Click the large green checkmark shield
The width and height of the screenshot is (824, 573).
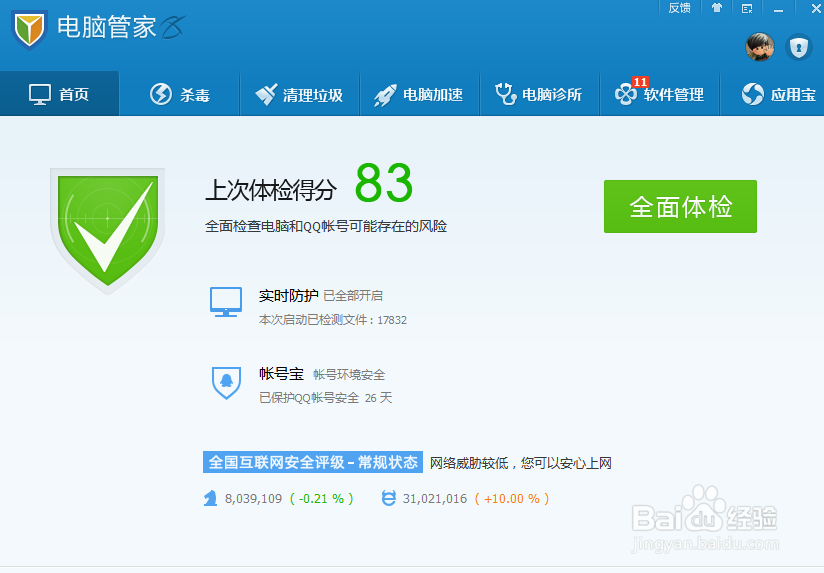pos(108,230)
